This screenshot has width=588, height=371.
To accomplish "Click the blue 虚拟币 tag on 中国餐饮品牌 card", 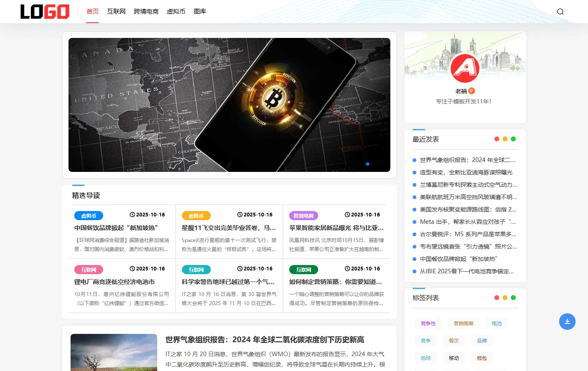I will click(89, 216).
